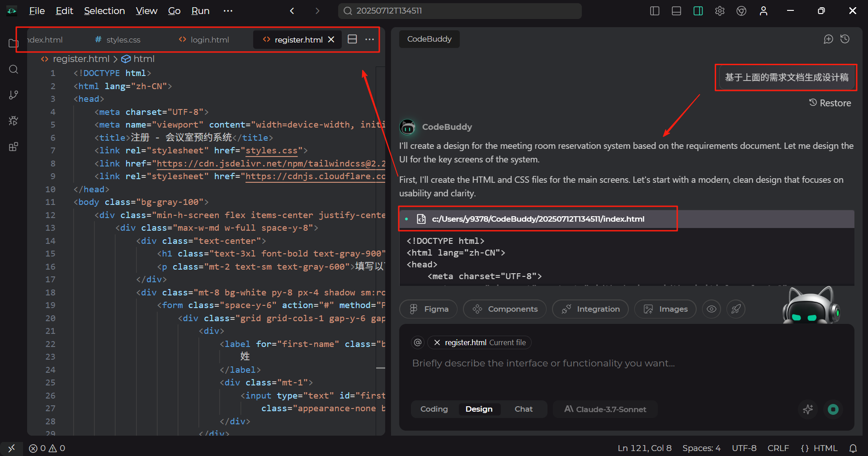The width and height of the screenshot is (868, 456).
Task: Toggle the preview eye button
Action: [x=712, y=309]
